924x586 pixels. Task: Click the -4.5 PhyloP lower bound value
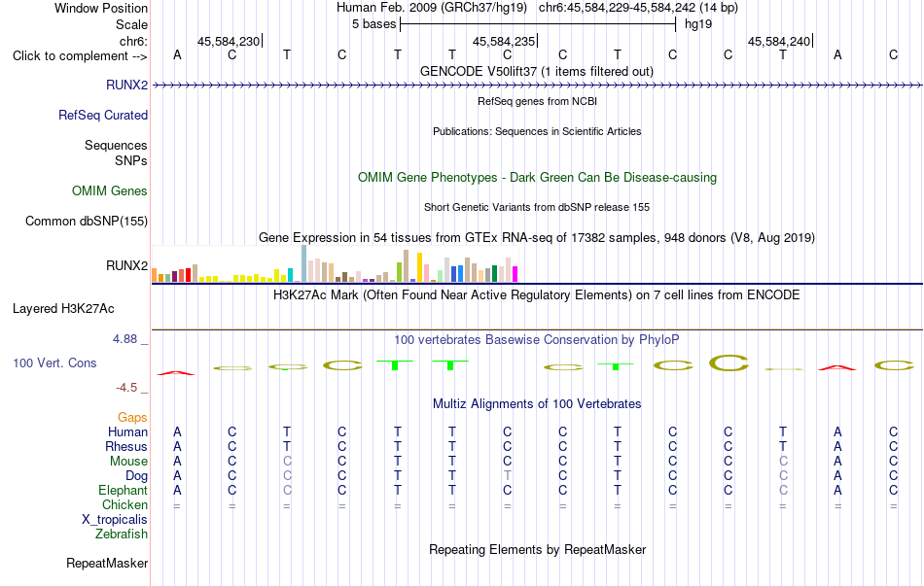pyautogui.click(x=126, y=388)
